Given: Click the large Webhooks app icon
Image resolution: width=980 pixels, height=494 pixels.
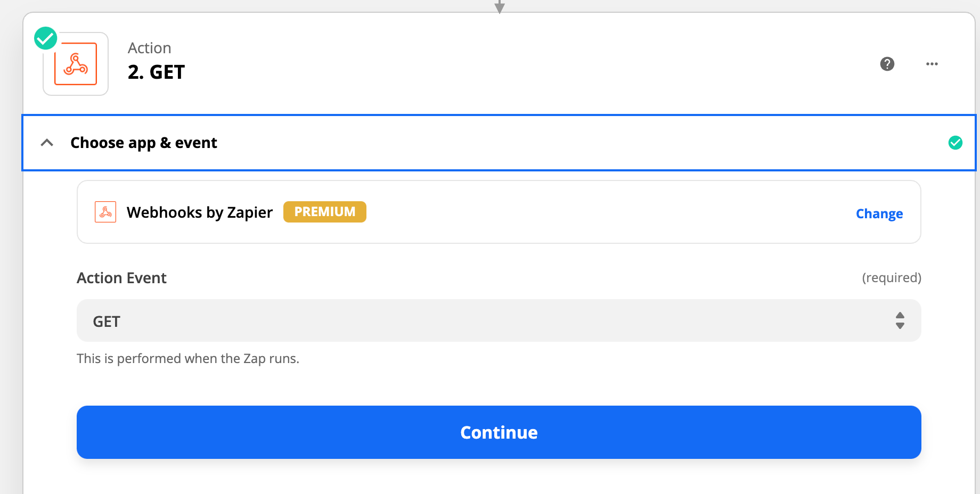Looking at the screenshot, I should (76, 64).
